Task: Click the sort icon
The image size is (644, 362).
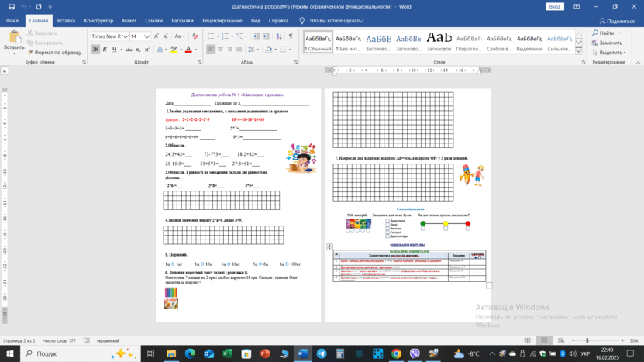Action: click(279, 36)
